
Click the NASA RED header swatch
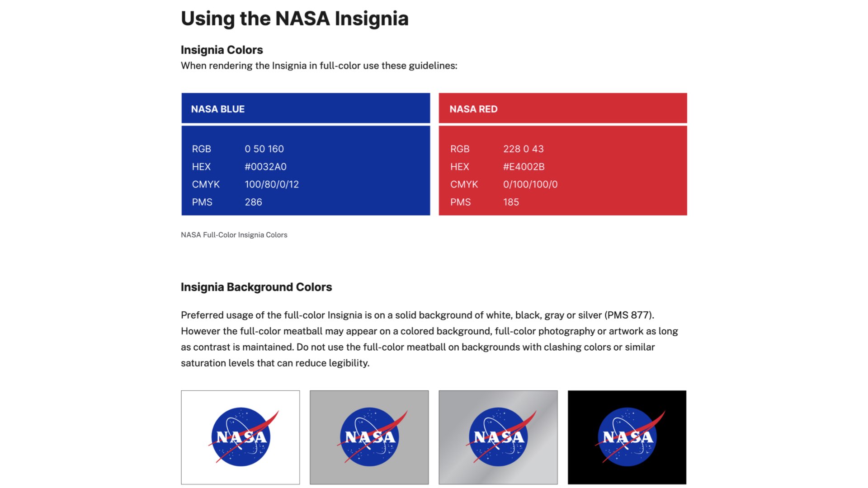coord(563,108)
